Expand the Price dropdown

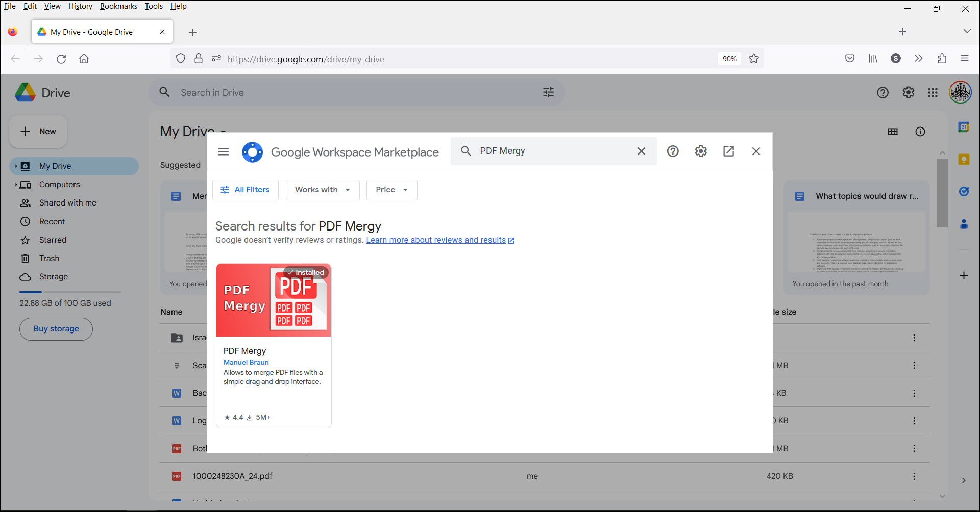(391, 190)
